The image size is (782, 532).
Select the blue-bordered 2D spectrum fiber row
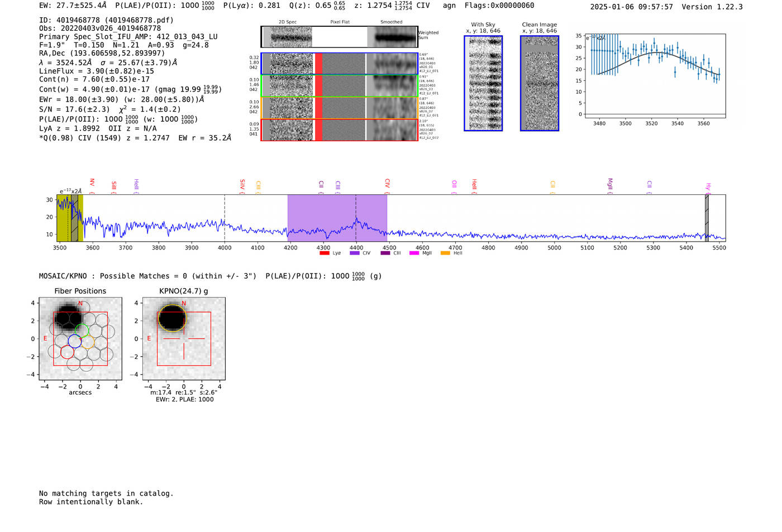pos(339,64)
